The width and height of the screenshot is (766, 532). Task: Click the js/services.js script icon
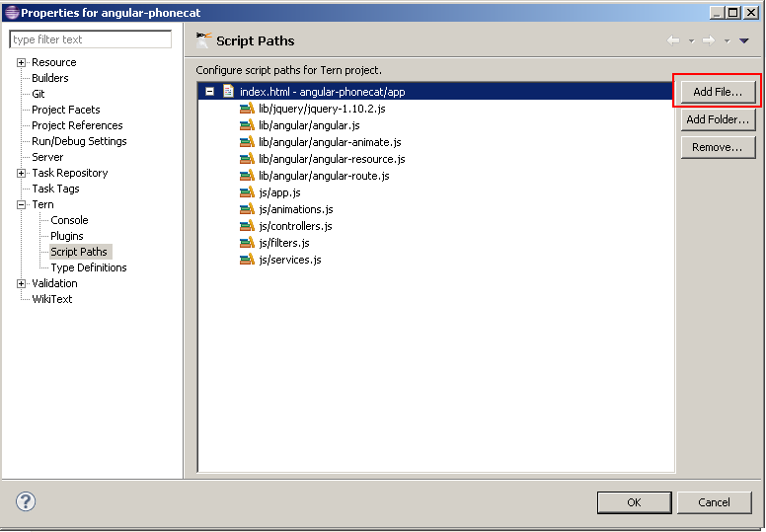[x=247, y=260]
